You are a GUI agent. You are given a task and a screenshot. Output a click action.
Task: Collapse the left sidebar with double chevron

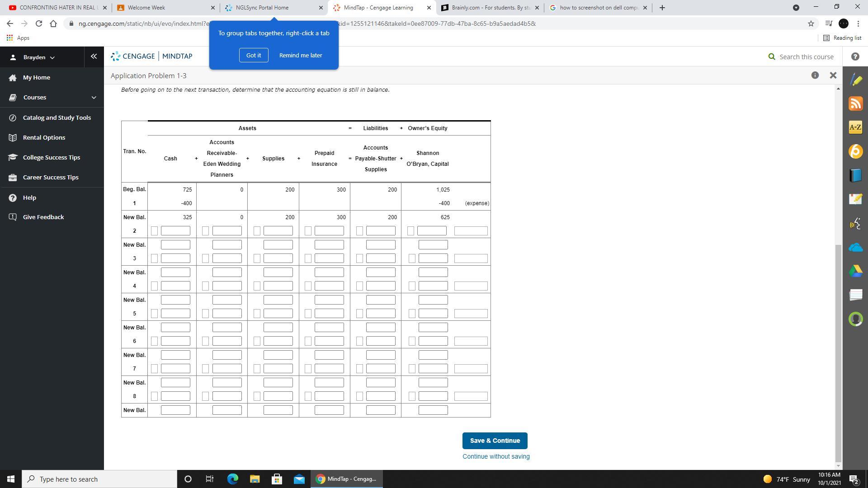94,56
